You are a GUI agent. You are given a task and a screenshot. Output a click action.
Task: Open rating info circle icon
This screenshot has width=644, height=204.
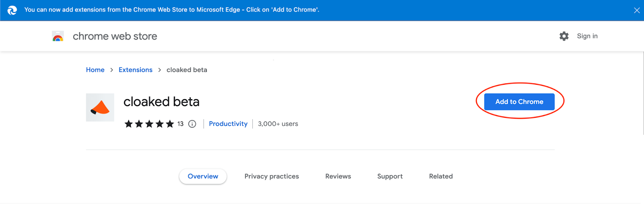tap(192, 124)
